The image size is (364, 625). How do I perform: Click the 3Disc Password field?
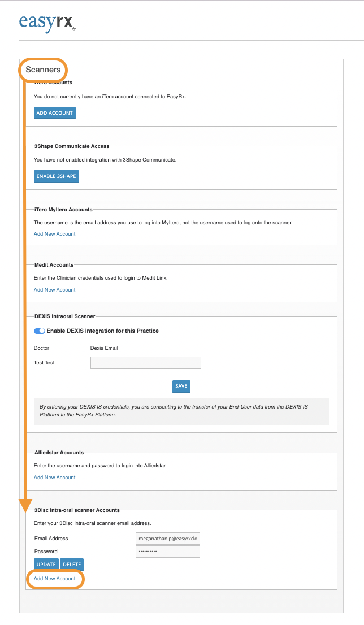coord(167,552)
